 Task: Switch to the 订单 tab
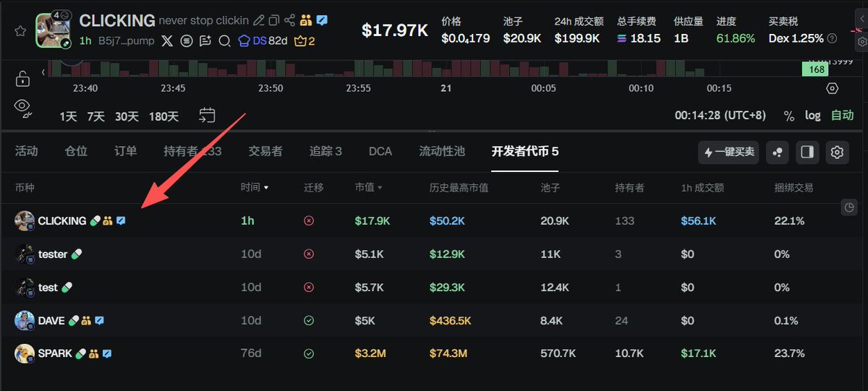coord(126,151)
